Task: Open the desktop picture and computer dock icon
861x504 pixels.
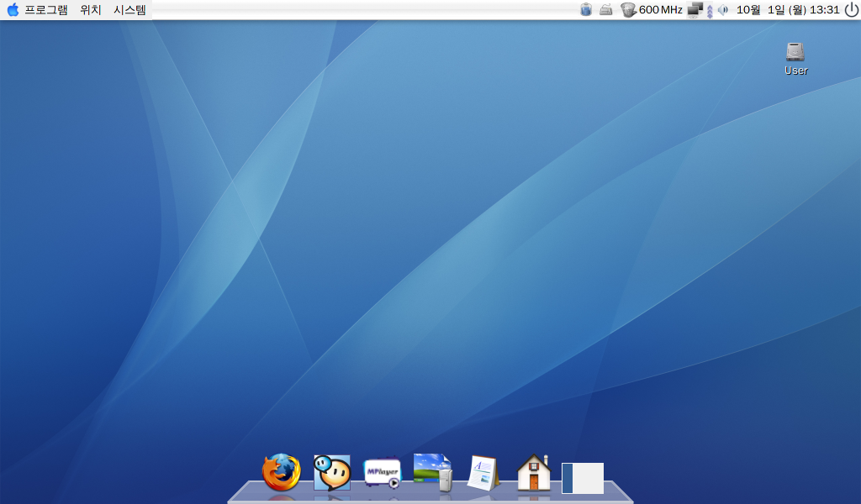Action: point(433,471)
